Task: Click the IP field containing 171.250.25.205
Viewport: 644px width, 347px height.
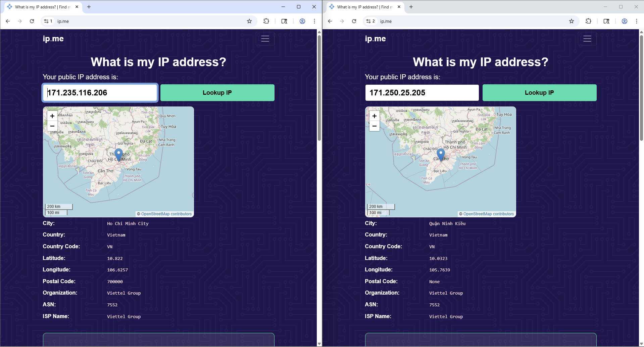Action: (x=422, y=93)
